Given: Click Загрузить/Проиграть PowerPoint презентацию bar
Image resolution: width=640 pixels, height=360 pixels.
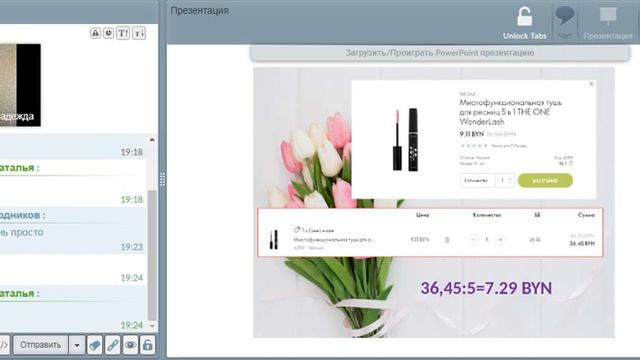Looking at the screenshot, I should click(x=440, y=53).
